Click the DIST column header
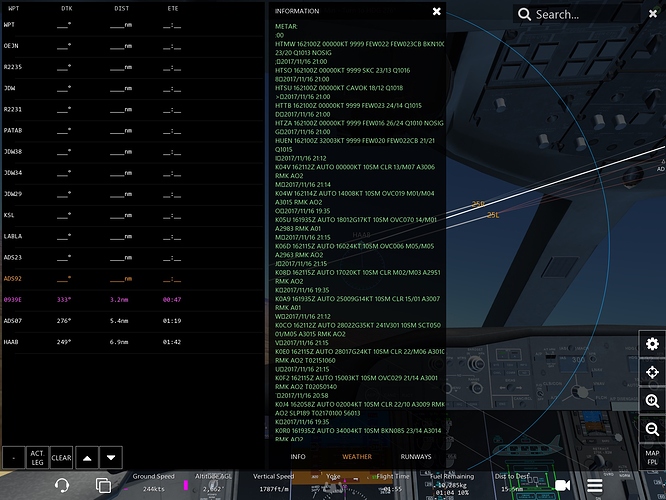 click(x=121, y=8)
